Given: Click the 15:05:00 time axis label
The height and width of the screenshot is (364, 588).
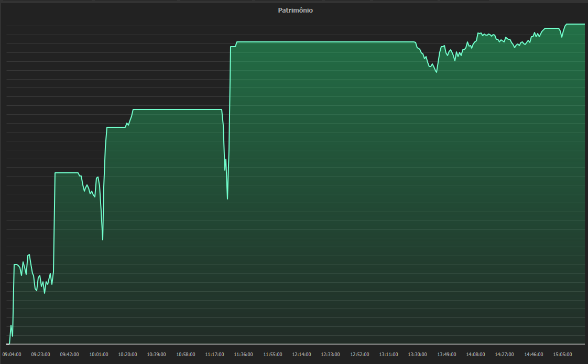Looking at the screenshot, I should coord(562,354).
